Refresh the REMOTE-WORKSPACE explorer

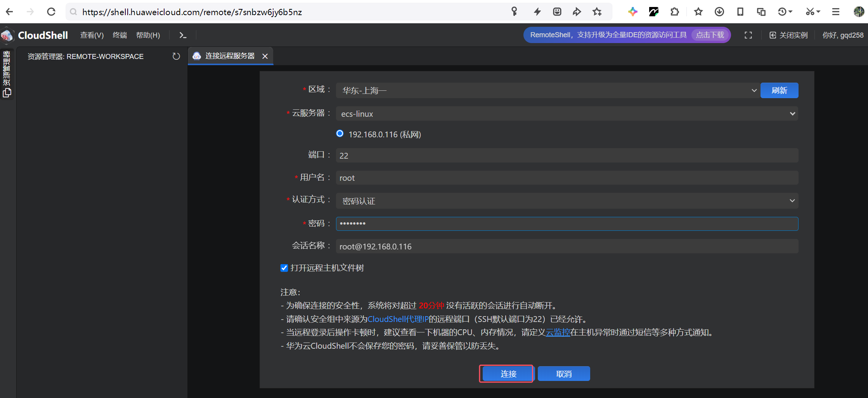tap(176, 56)
